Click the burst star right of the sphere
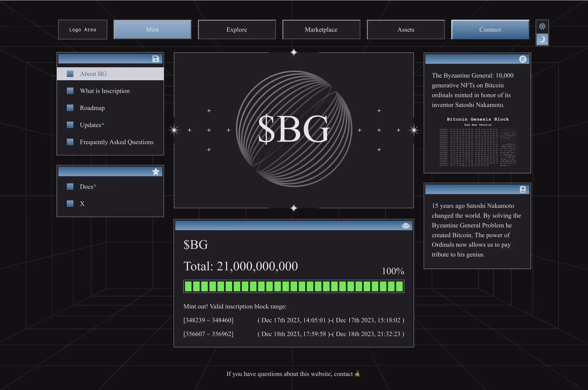Viewport: 588px width, 390px height. [x=414, y=130]
